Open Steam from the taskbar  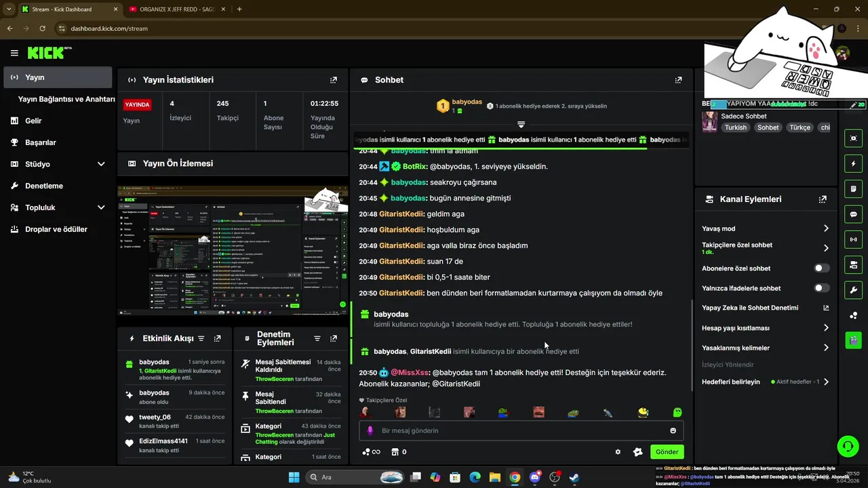coord(574,477)
